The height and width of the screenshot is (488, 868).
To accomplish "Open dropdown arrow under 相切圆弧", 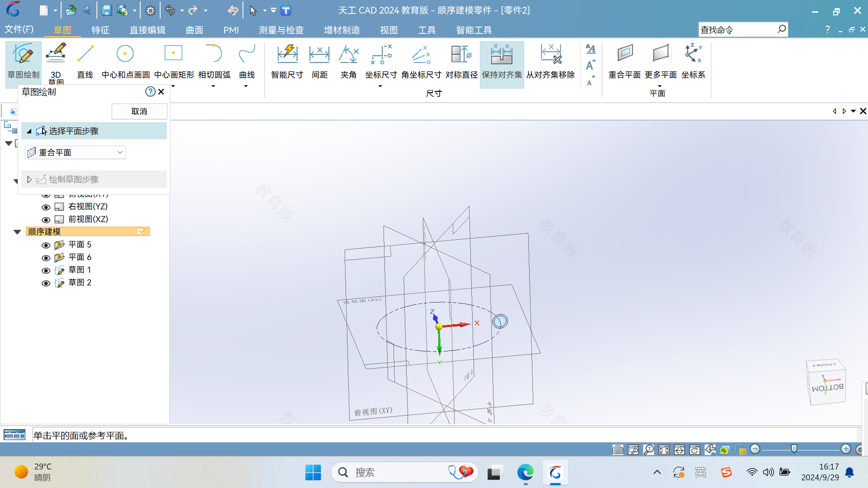I will click(x=213, y=86).
